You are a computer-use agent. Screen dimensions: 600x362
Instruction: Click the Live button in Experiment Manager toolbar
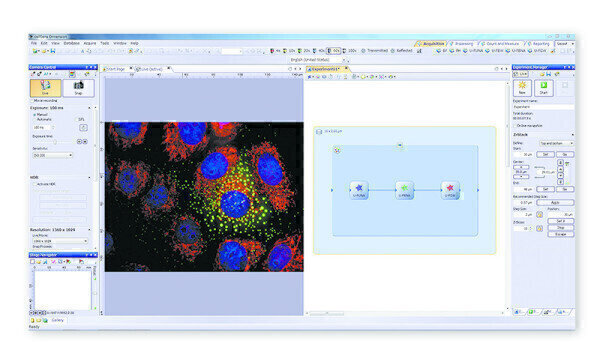[x=521, y=74]
